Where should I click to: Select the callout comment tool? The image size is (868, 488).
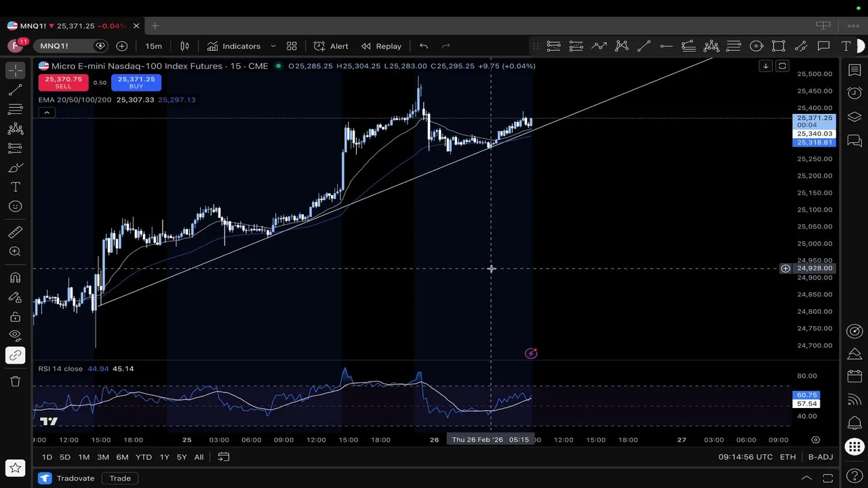(824, 46)
